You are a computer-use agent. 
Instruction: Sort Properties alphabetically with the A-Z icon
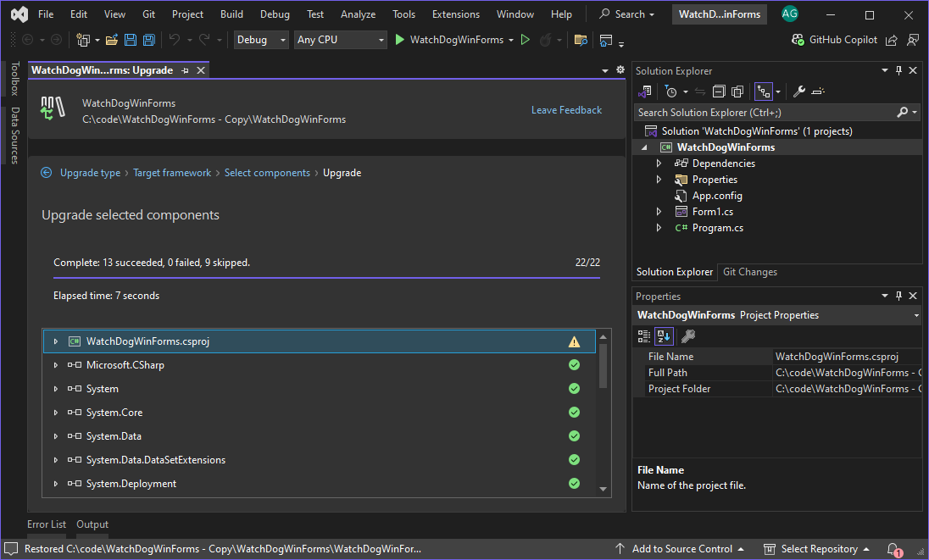click(664, 335)
